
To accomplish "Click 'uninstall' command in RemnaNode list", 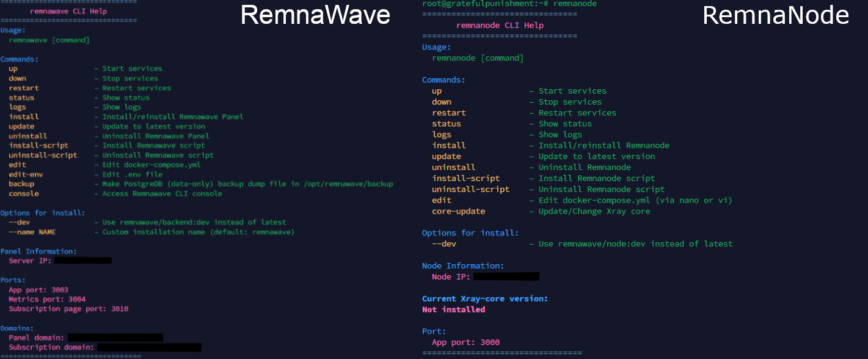I will (x=454, y=168).
